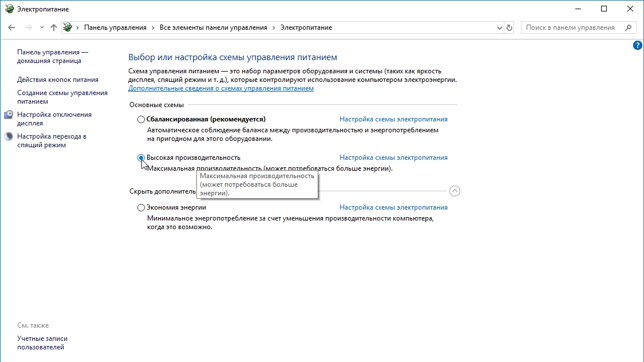Click the power icon in address bar

(68, 27)
